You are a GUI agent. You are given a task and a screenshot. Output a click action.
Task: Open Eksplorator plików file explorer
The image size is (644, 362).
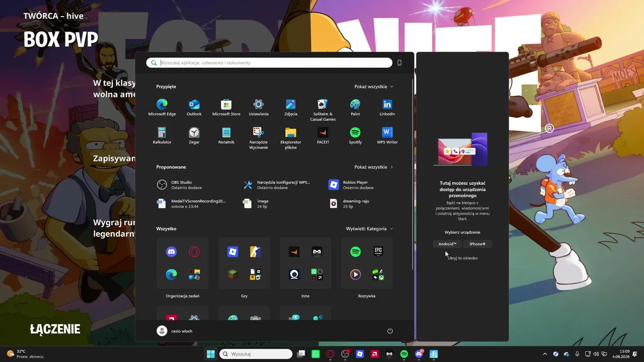coord(291,138)
